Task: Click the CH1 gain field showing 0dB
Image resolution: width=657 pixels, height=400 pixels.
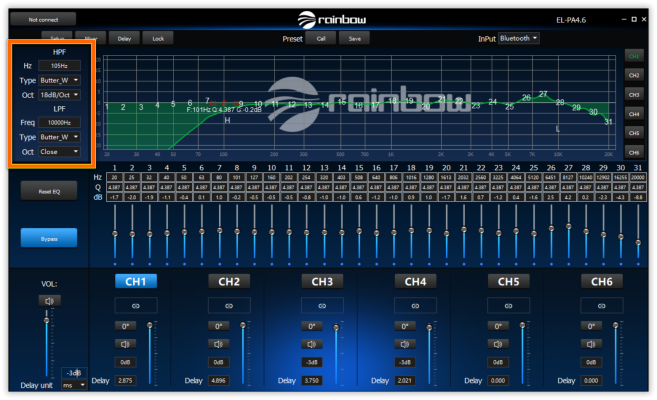Action: pyautogui.click(x=125, y=362)
